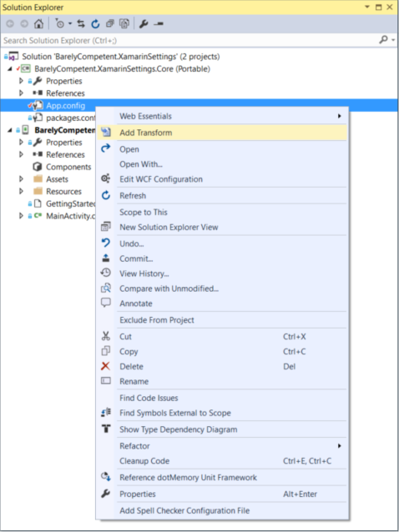Screen dimensions: 399x532
Task: Click the scissors Cut icon
Action: [106, 336]
